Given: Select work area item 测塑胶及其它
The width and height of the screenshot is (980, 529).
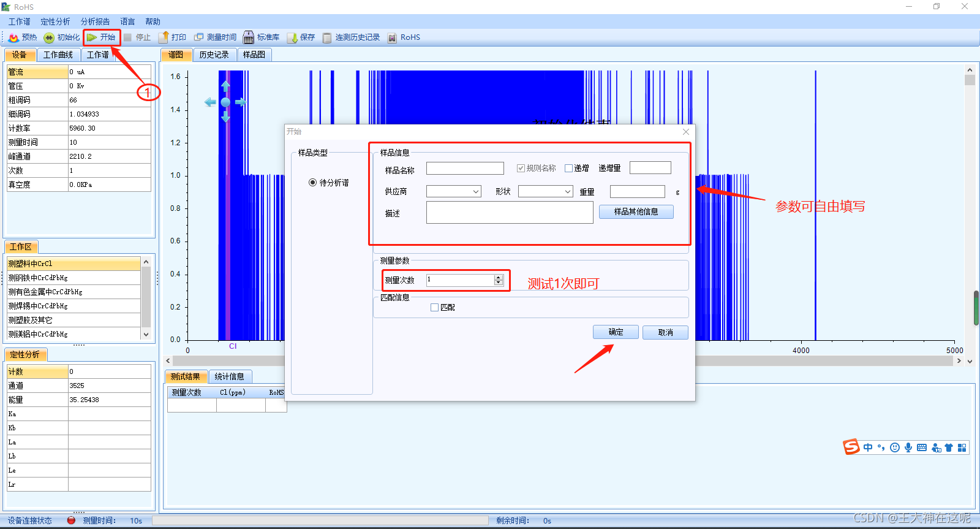Looking at the screenshot, I should tap(73, 320).
